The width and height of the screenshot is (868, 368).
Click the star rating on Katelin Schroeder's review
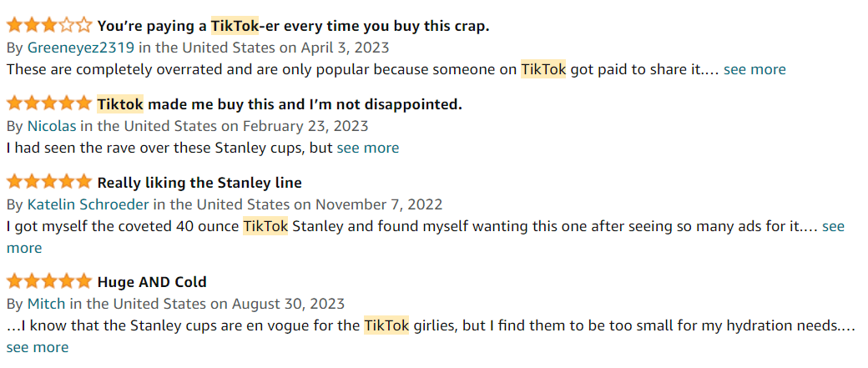click(48, 182)
